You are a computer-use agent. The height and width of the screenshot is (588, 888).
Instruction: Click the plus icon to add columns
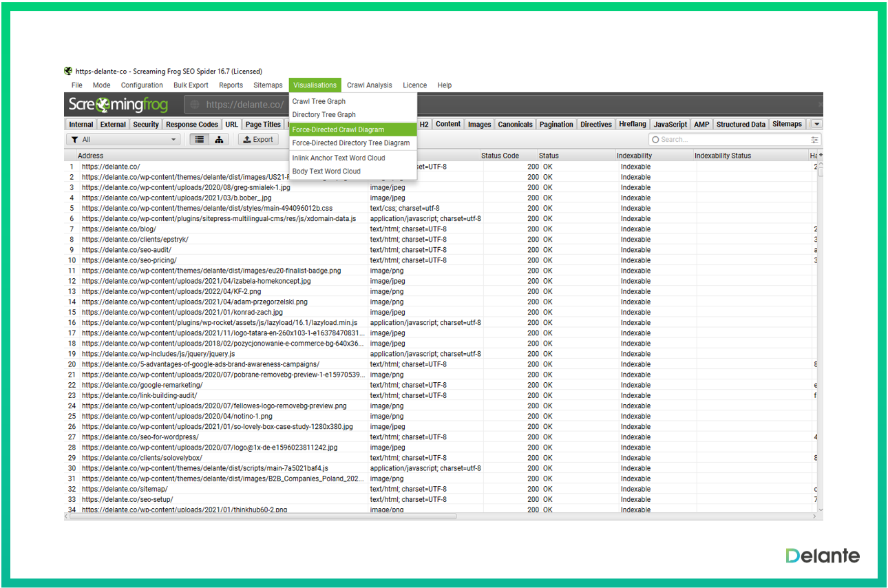tap(820, 156)
